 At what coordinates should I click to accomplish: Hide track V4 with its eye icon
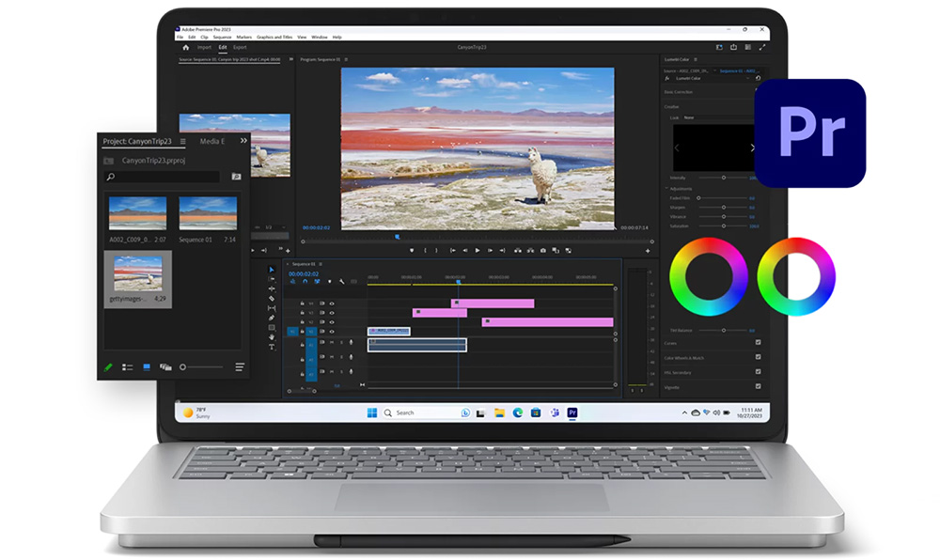coord(332,303)
